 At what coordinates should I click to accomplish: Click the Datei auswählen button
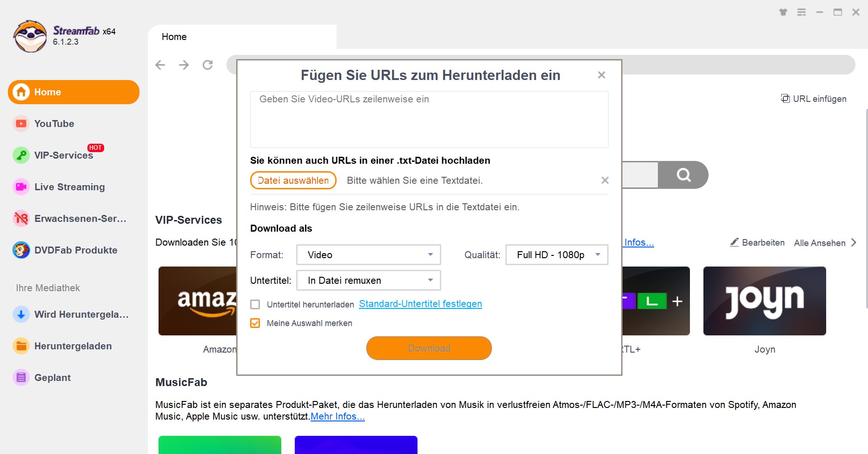tap(293, 180)
